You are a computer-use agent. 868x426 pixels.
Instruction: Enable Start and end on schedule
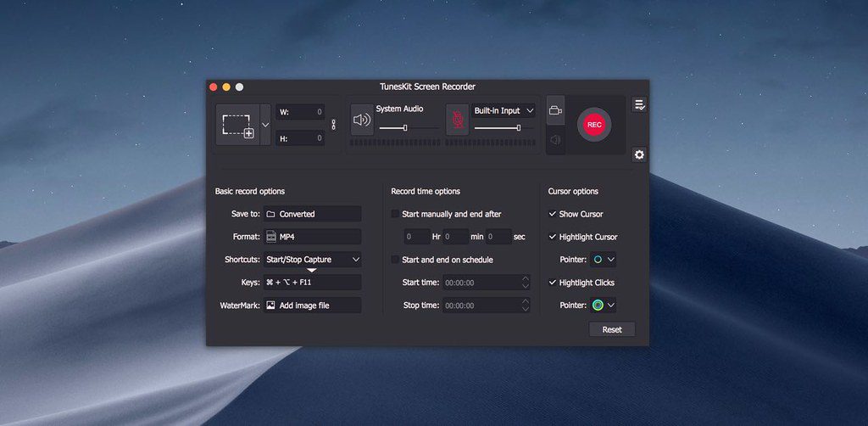tap(395, 260)
